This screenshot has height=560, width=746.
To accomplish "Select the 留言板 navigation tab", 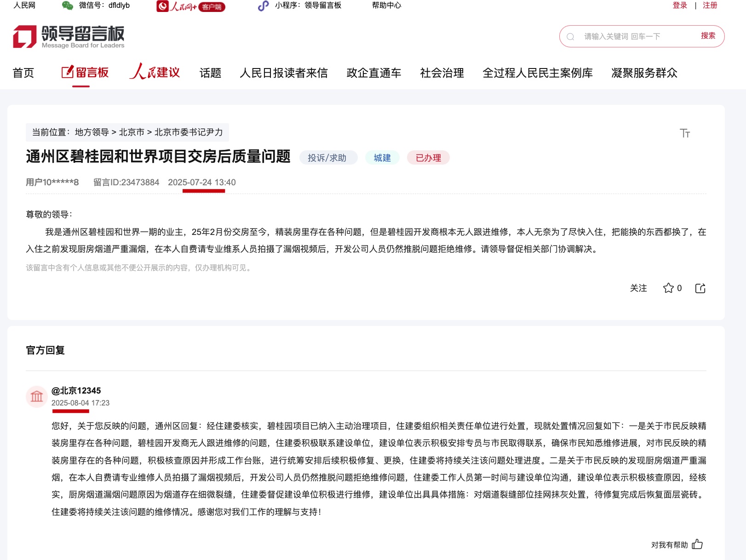I will click(x=85, y=73).
